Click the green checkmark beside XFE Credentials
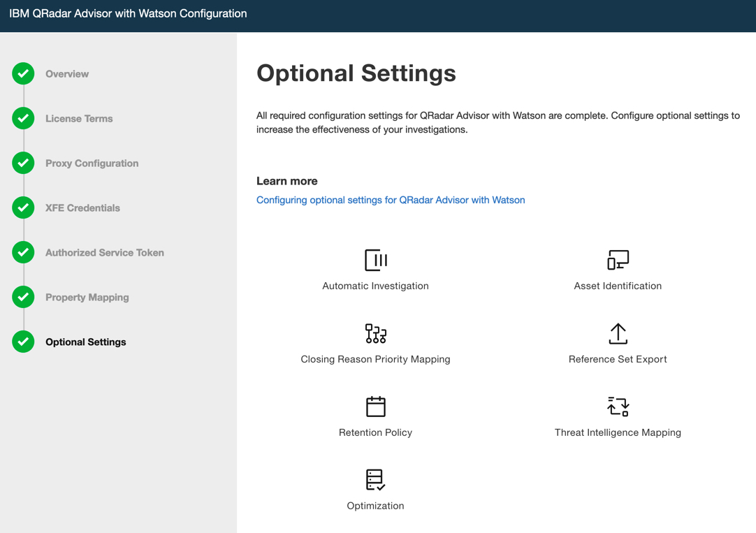756x533 pixels. [23, 207]
